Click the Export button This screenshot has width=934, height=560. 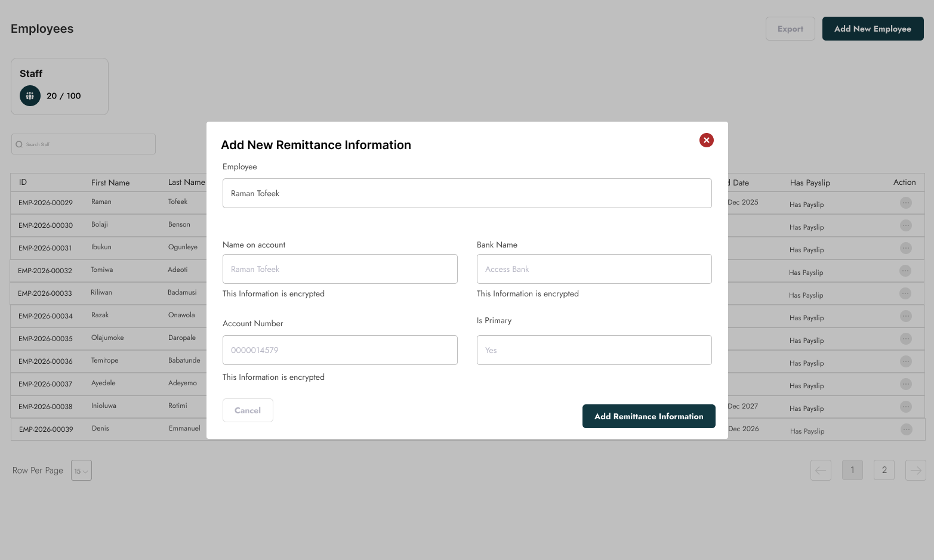[x=790, y=29]
